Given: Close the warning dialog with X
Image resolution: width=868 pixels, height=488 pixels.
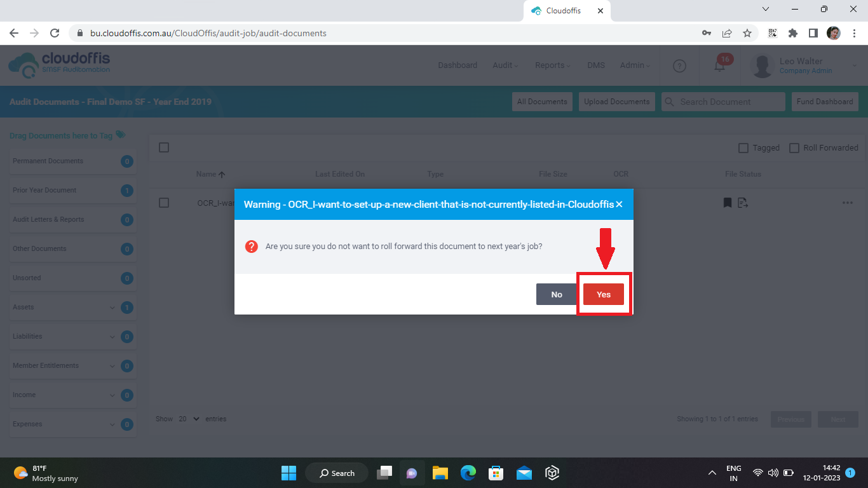Looking at the screenshot, I should pyautogui.click(x=619, y=205).
